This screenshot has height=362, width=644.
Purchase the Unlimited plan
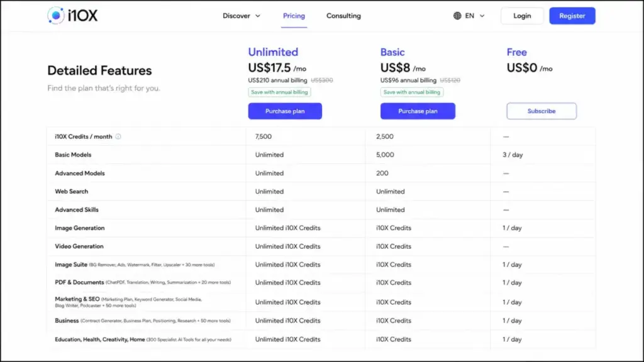(285, 111)
